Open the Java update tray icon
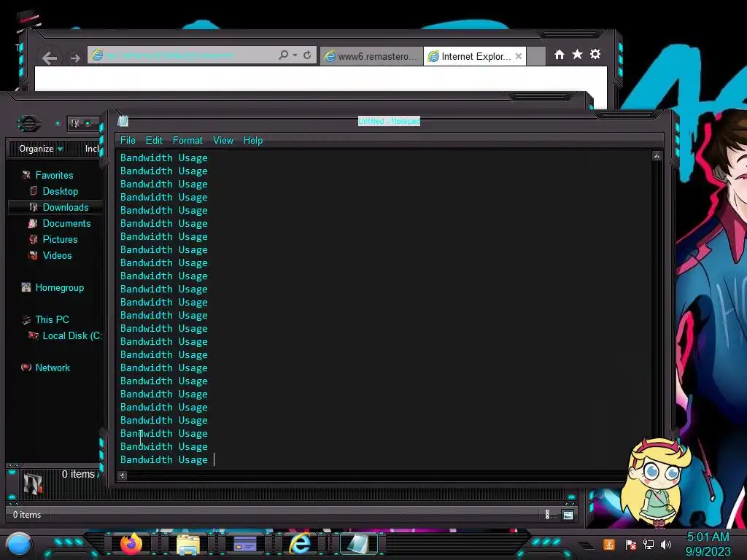 (x=609, y=545)
